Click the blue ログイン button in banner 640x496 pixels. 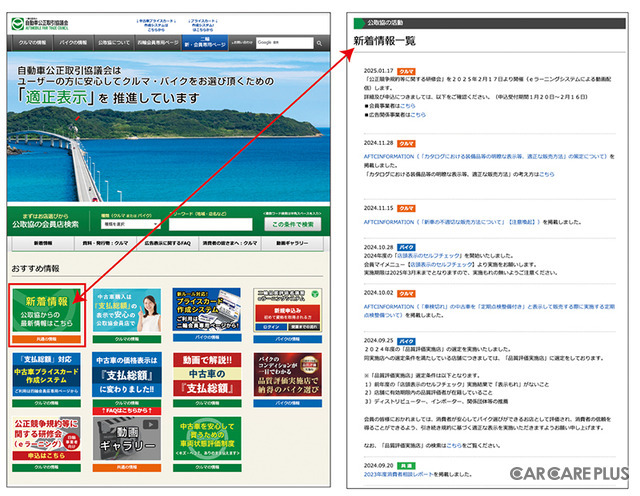(x=271, y=327)
